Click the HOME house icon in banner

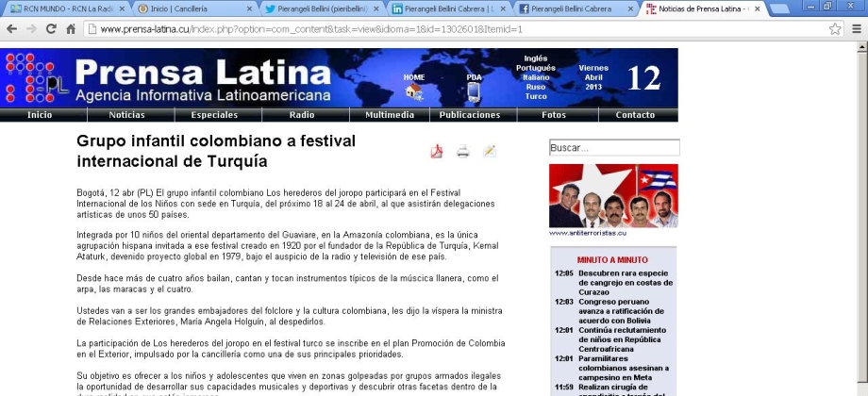(414, 91)
